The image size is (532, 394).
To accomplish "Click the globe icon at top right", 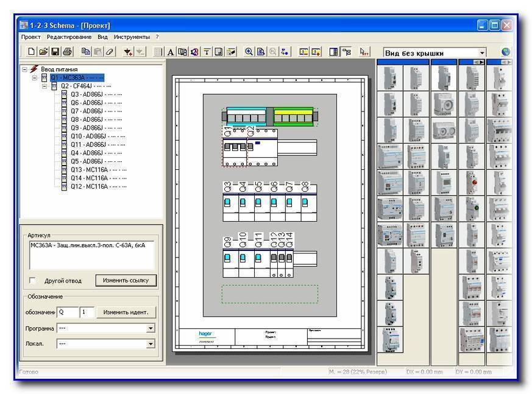I will click(x=505, y=53).
